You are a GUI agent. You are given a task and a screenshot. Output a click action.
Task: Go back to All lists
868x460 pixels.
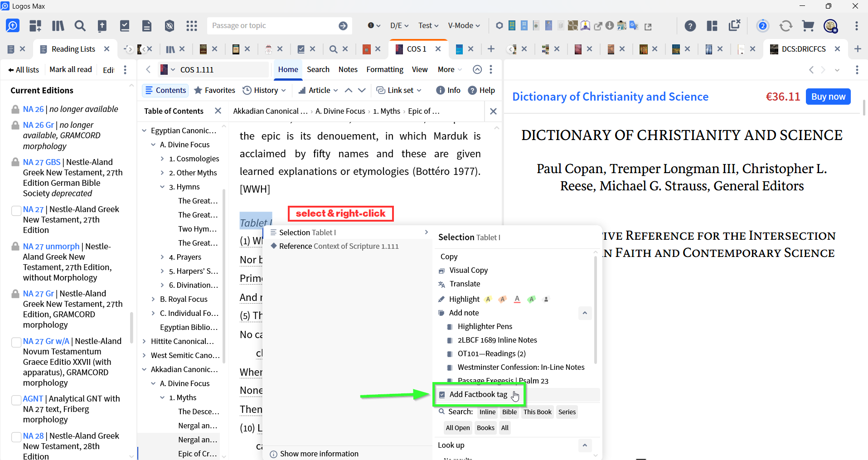[x=24, y=69]
